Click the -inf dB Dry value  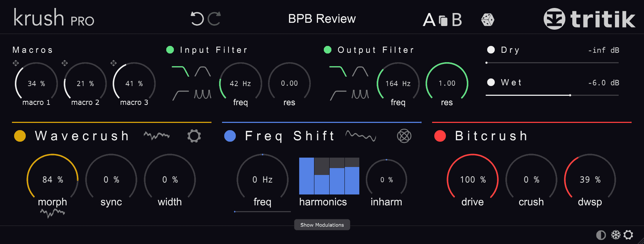coord(603,50)
